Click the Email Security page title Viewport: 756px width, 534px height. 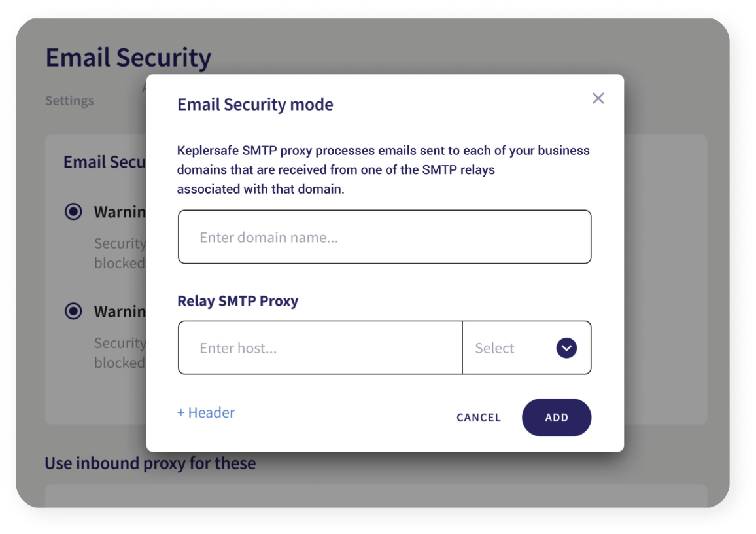coord(128,58)
